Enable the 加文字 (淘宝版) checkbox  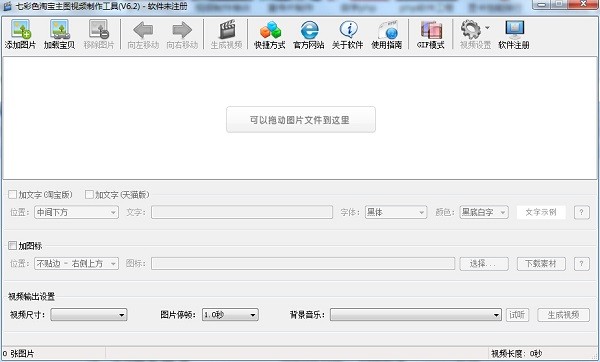[13, 195]
